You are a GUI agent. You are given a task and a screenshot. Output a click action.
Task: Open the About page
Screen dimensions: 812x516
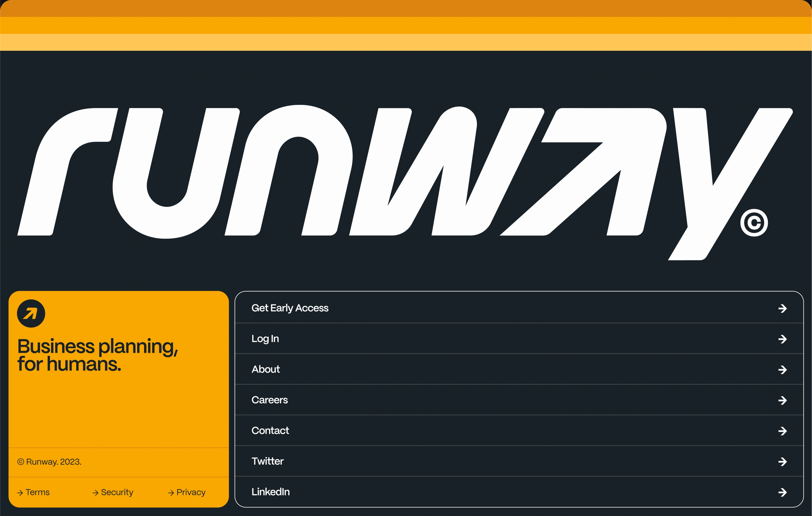click(266, 369)
